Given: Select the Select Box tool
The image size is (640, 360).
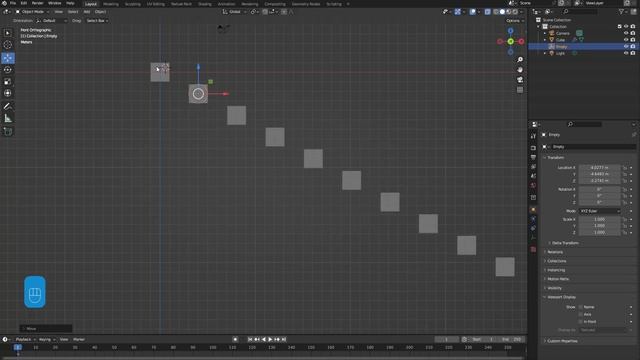Looking at the screenshot, I should [8, 33].
